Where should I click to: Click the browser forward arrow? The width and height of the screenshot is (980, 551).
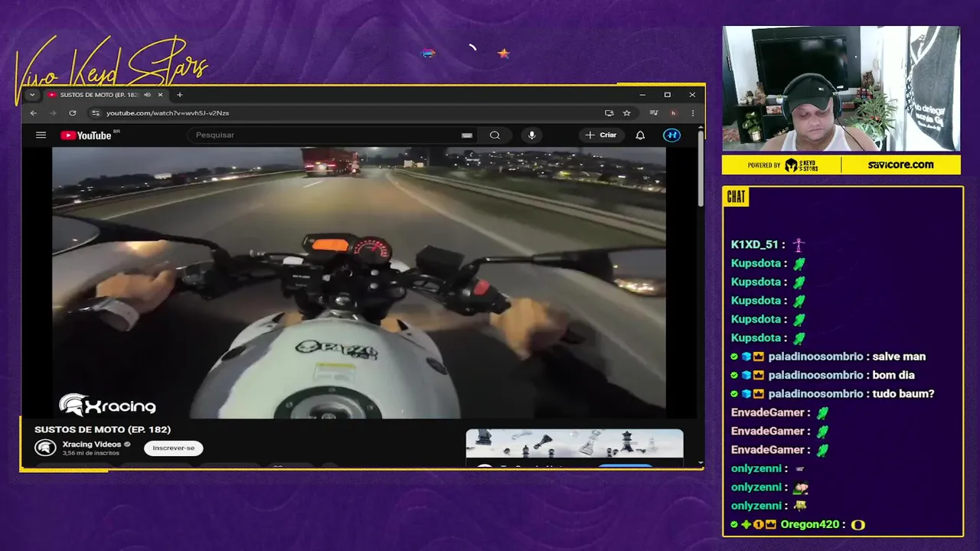pos(53,112)
